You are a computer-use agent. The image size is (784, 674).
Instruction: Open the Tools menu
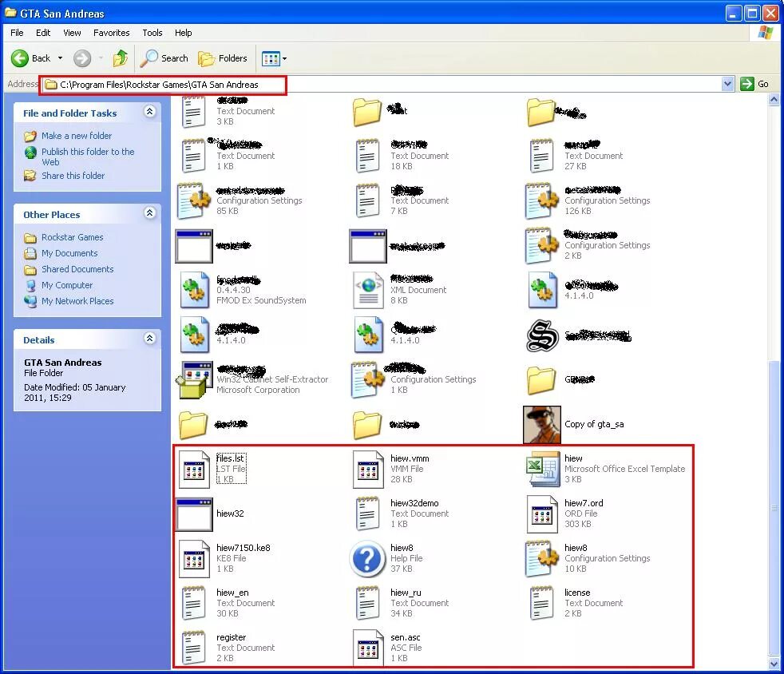152,33
